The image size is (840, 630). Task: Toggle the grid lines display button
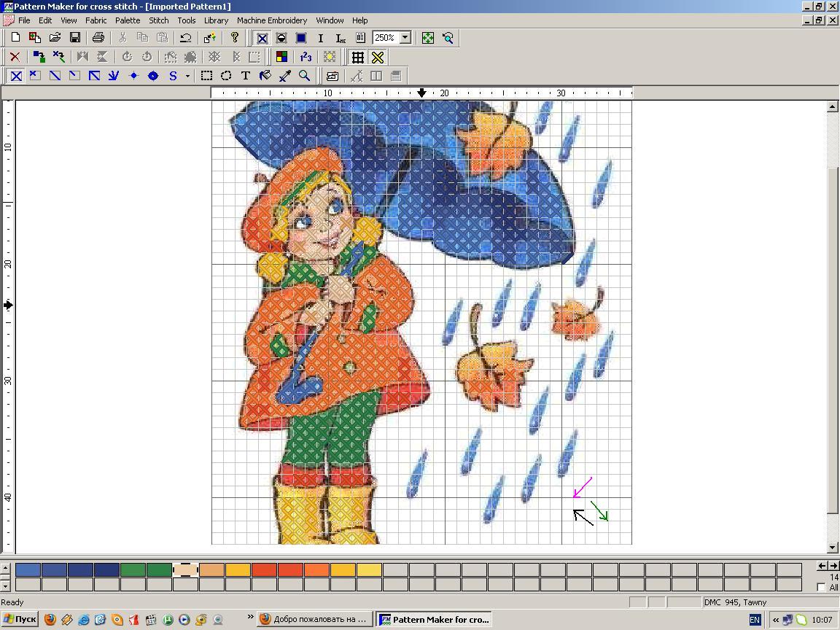358,57
